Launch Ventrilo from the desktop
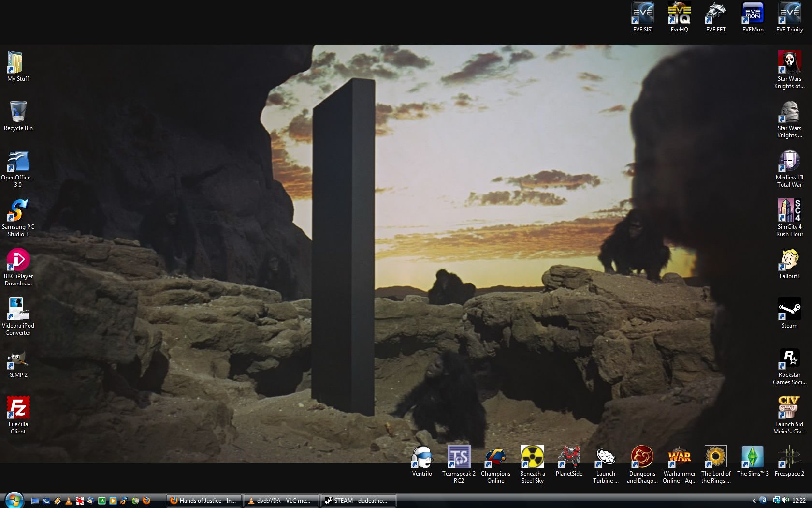The image size is (812, 508). coord(422,457)
